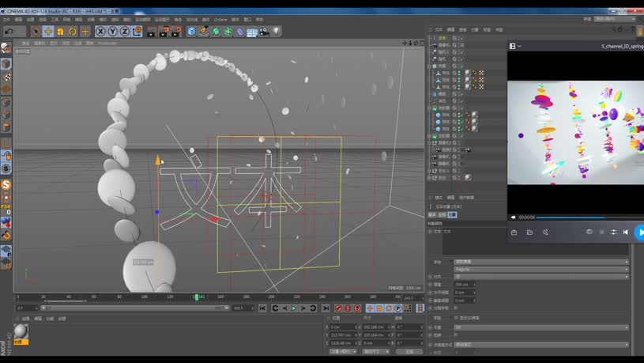
Task: Open the object coordinate mode dropdown
Action: point(343,351)
